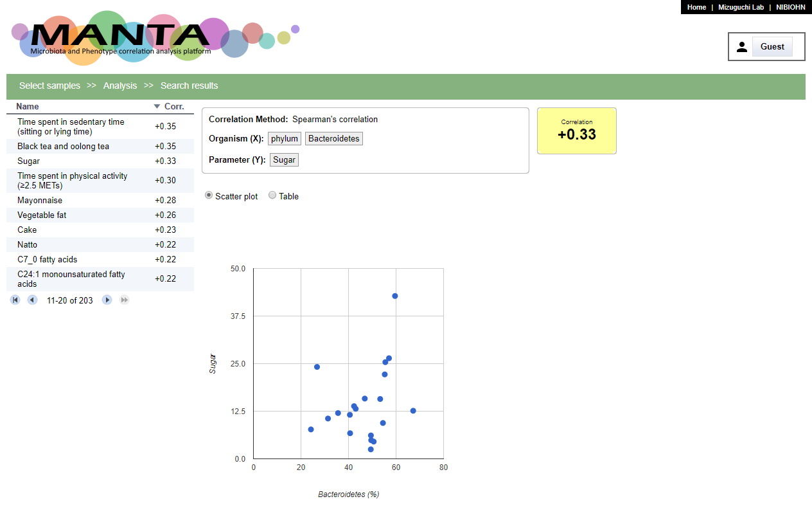
Task: Click the yellow Correlation +0.33 box
Action: tap(577, 131)
